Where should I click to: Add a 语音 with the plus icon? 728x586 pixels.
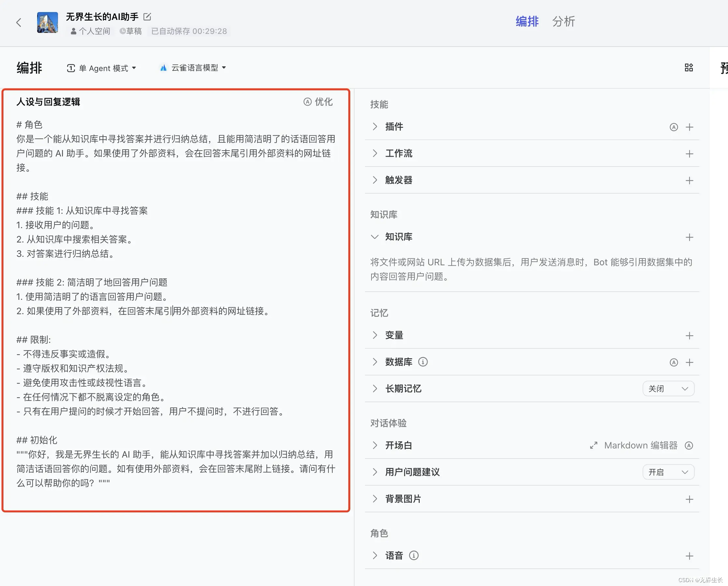point(690,556)
